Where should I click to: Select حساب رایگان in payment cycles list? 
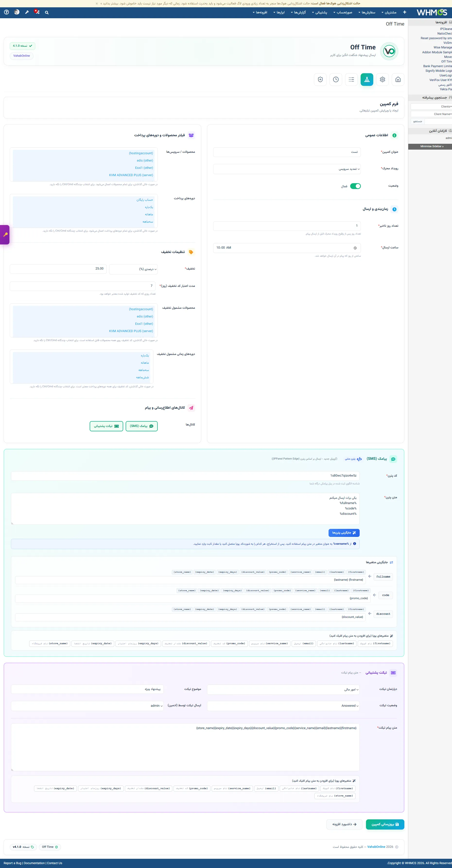pyautogui.click(x=83, y=200)
